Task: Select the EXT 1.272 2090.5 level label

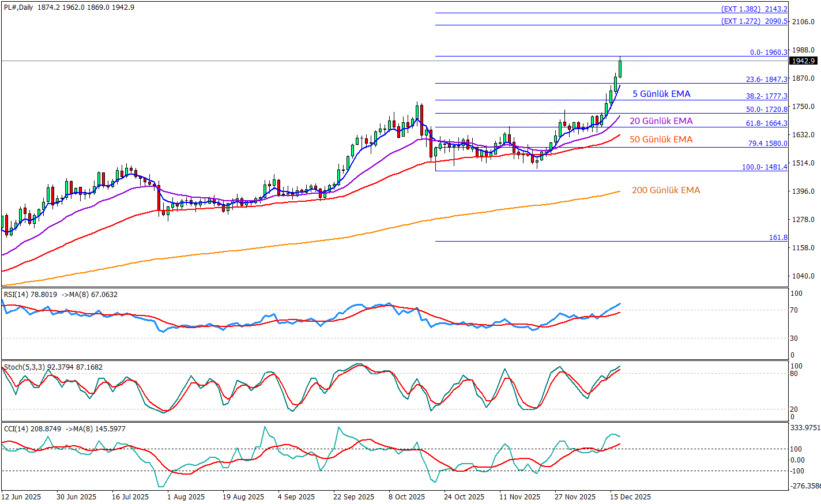Action: pyautogui.click(x=754, y=21)
